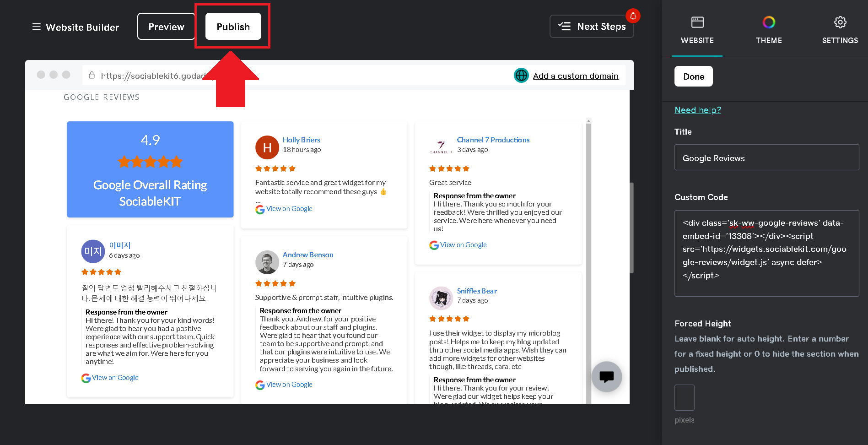Image resolution: width=868 pixels, height=445 pixels.
Task: Click the Forced Height label
Action: (702, 323)
